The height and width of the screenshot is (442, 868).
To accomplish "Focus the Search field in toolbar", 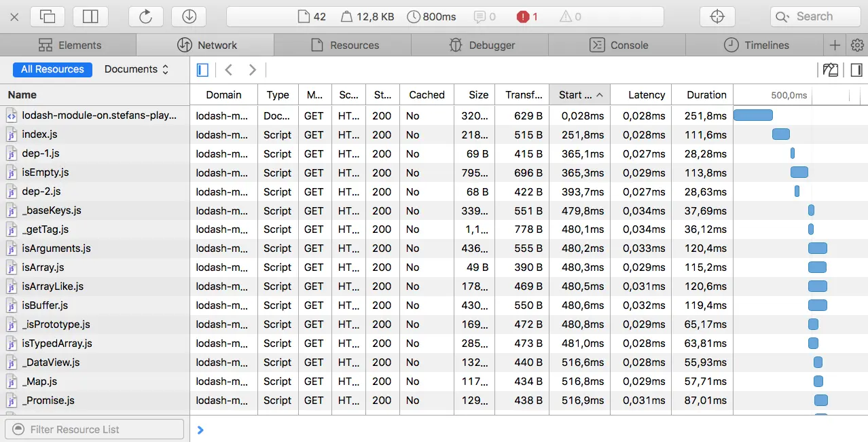I will (x=815, y=16).
